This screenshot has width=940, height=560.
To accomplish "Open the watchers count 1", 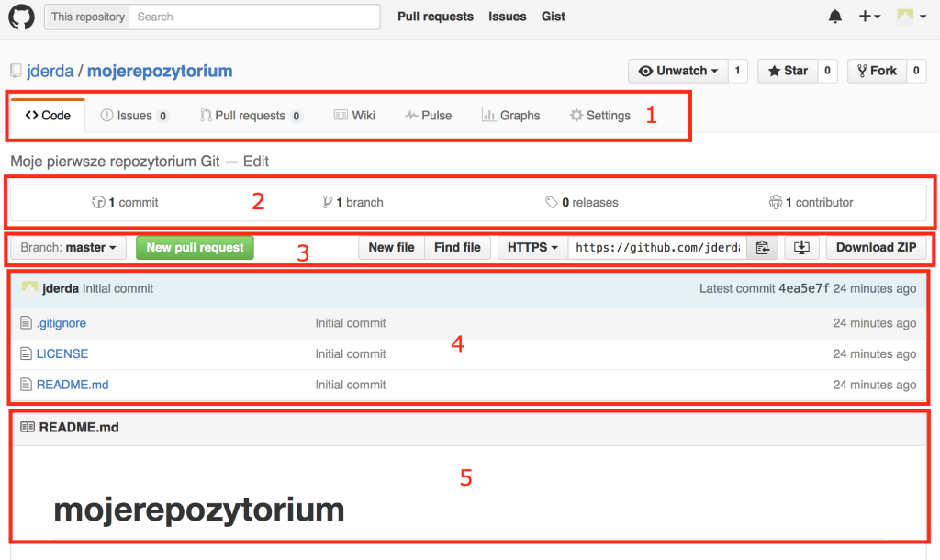I will (737, 71).
